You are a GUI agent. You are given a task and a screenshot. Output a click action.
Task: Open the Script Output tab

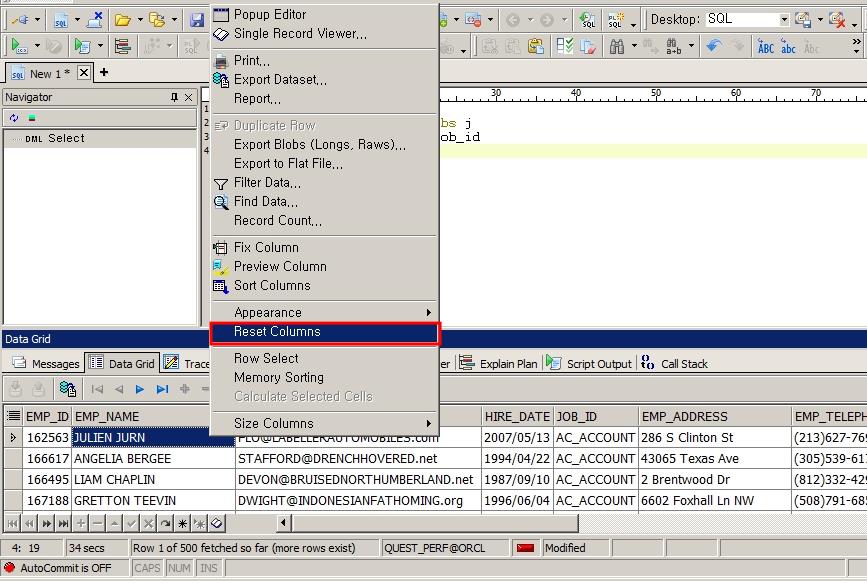(x=598, y=364)
